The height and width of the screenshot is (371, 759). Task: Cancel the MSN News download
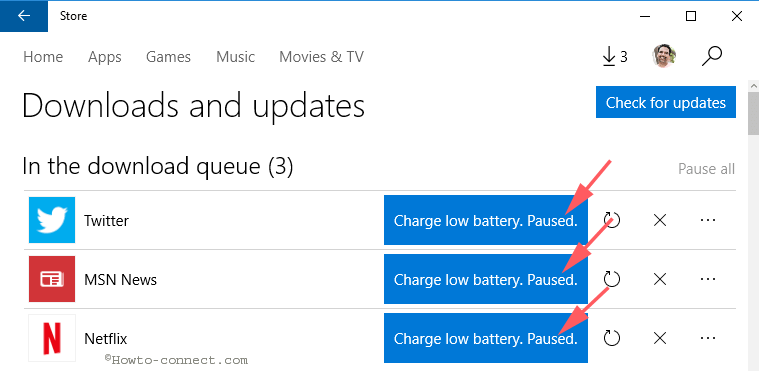pos(660,279)
